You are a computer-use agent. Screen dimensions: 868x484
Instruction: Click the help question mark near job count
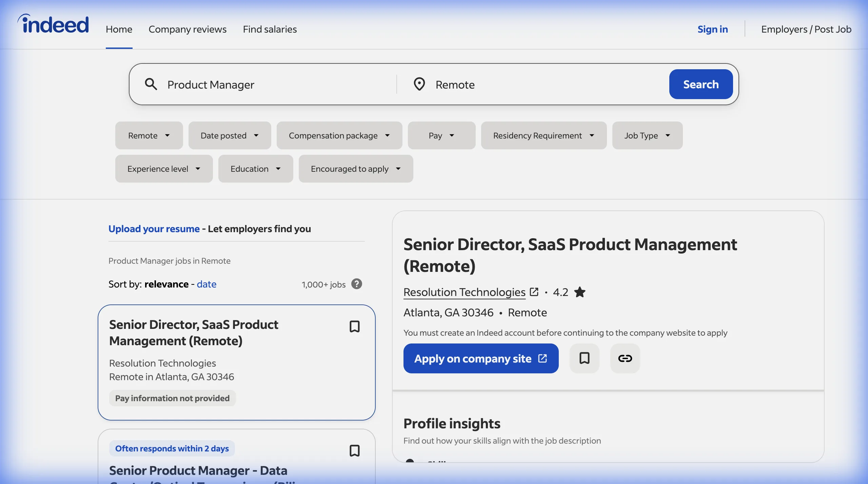pos(356,284)
